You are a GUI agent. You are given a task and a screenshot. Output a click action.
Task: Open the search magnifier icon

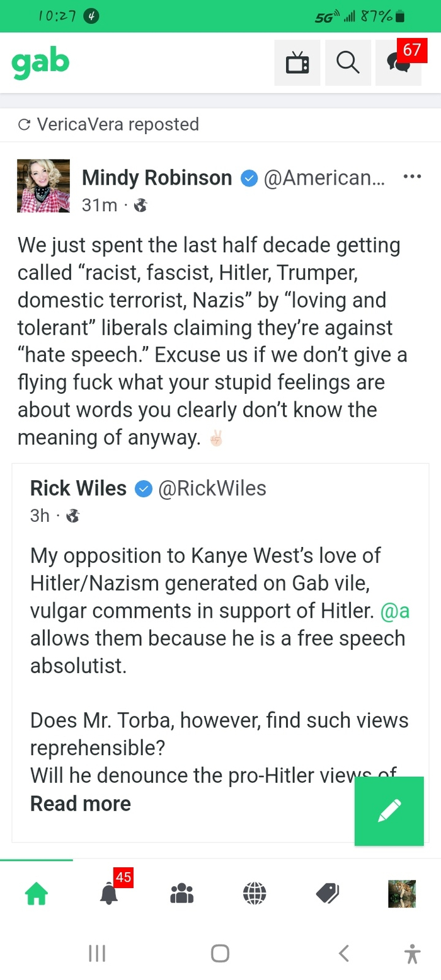348,63
